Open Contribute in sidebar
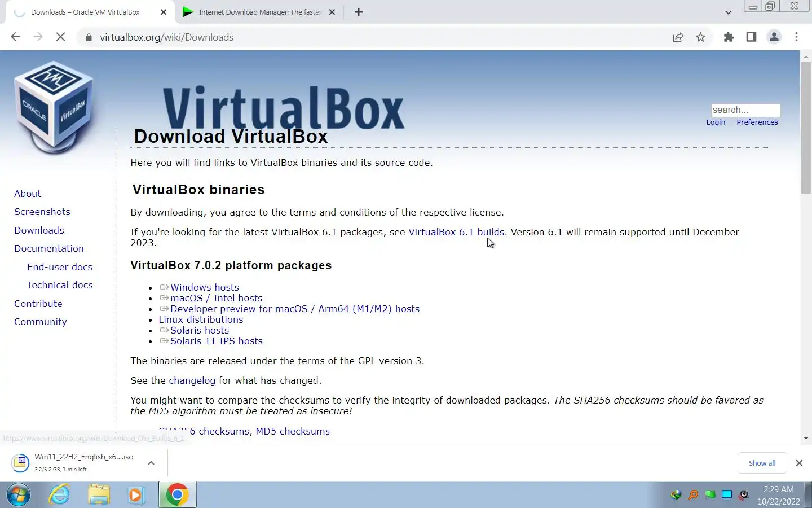Viewport: 812px width, 508px height. [x=38, y=304]
